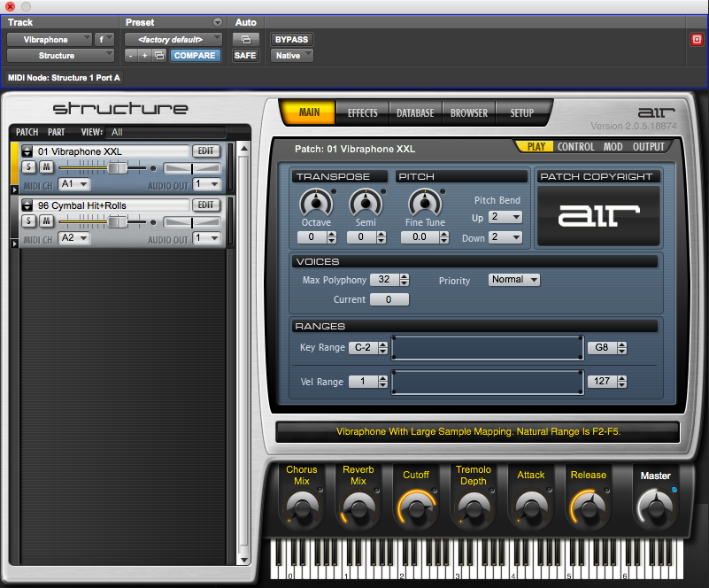709x588 pixels.
Task: Click the Release knob
Action: [x=588, y=508]
